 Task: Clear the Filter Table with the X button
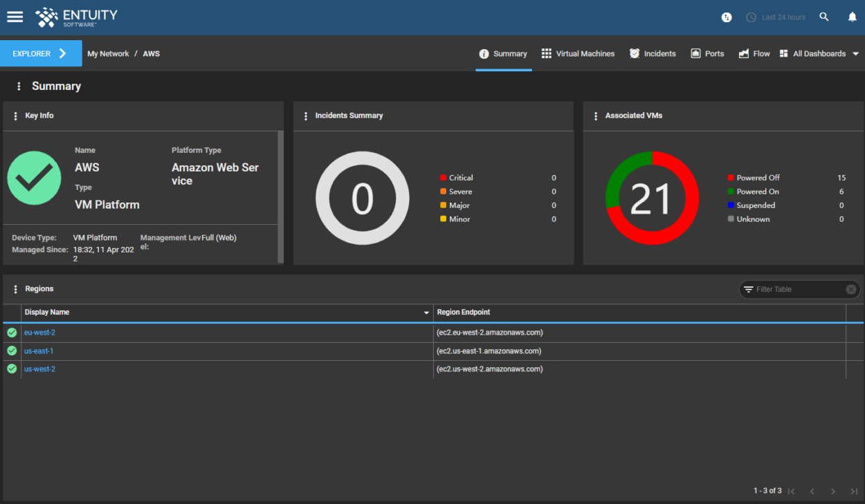851,290
